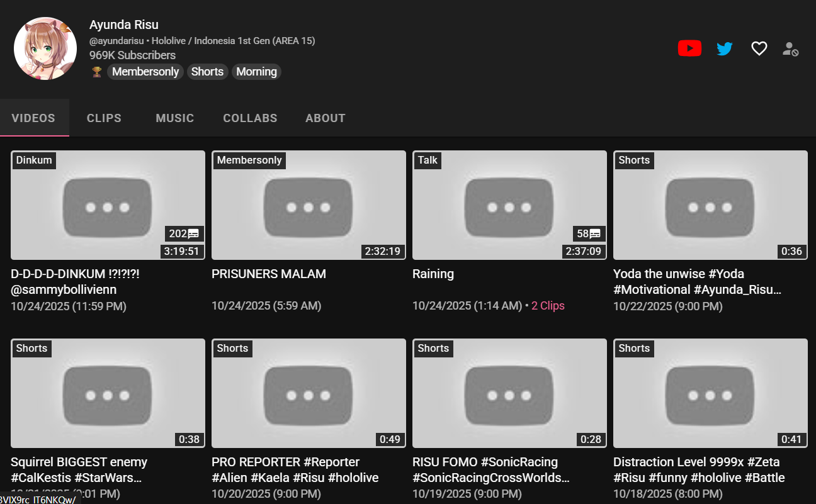The width and height of the screenshot is (816, 504).
Task: Favorite the channel with the heart icon
Action: [x=759, y=48]
